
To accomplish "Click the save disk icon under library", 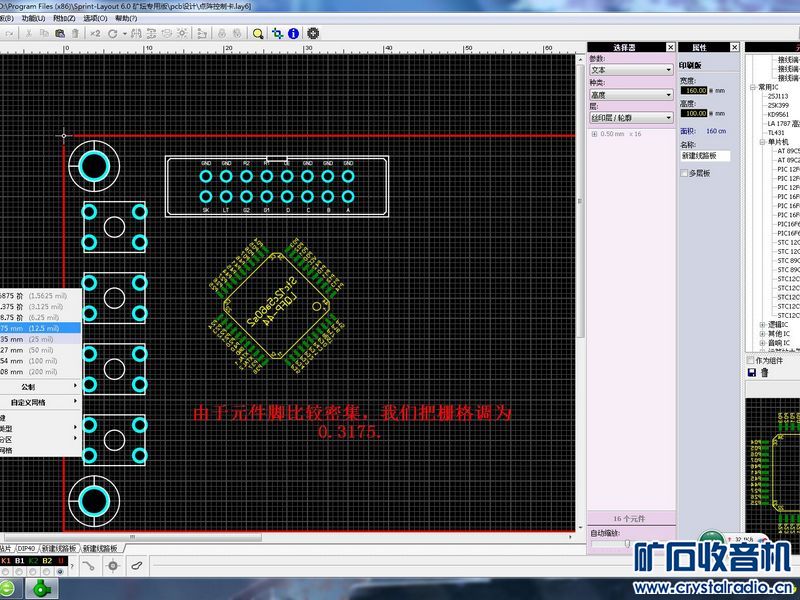I will click(x=752, y=372).
